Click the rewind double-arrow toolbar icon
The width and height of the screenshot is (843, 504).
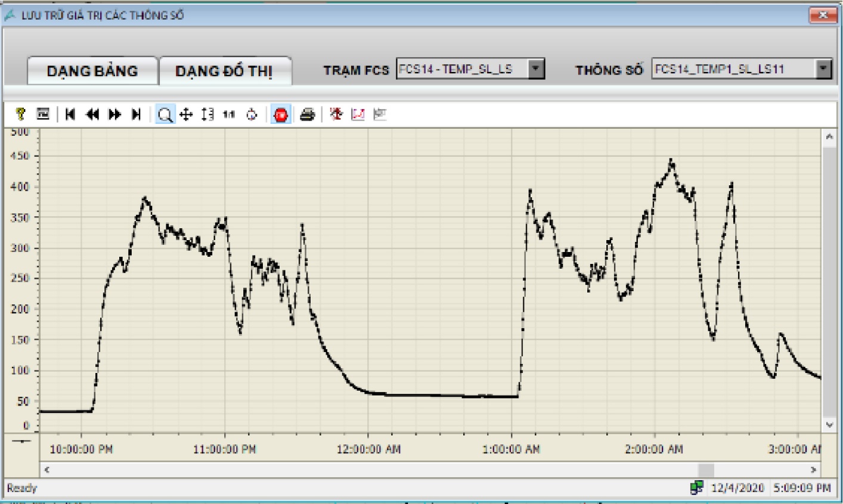point(92,114)
